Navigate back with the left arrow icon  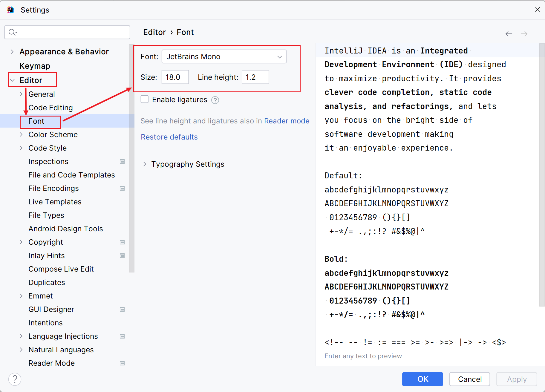(x=509, y=34)
